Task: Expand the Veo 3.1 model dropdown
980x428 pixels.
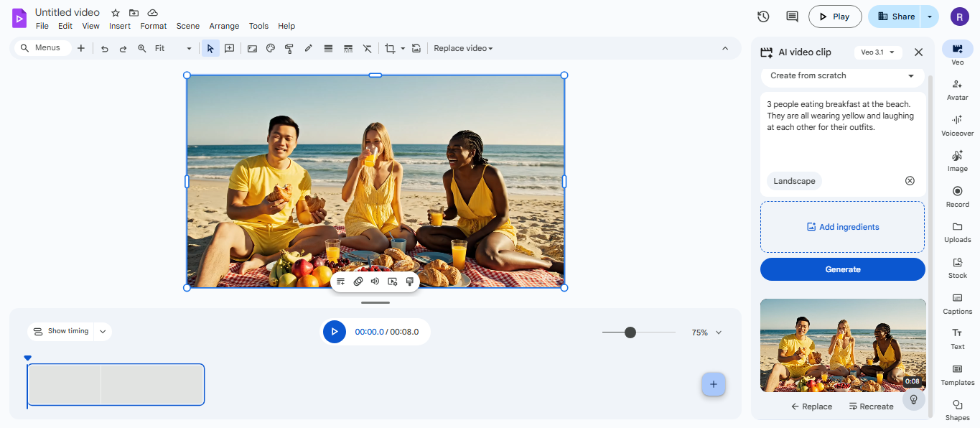Action: 878,52
